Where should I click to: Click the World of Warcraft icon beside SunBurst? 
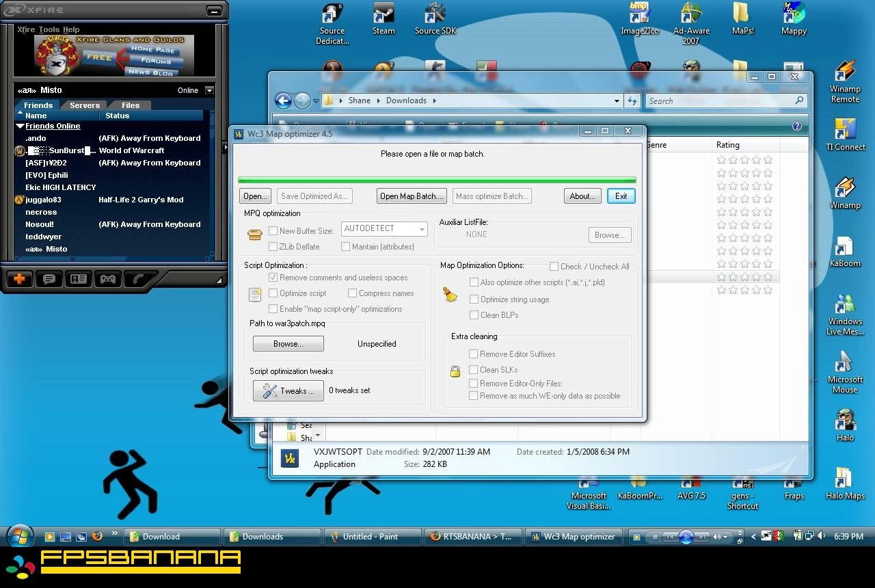click(x=20, y=150)
